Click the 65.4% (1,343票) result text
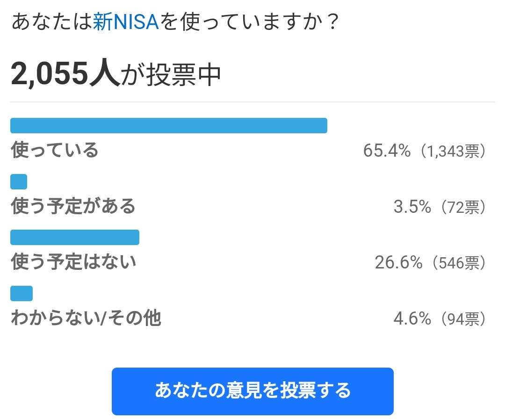The height and width of the screenshot is (420, 505). click(425, 151)
